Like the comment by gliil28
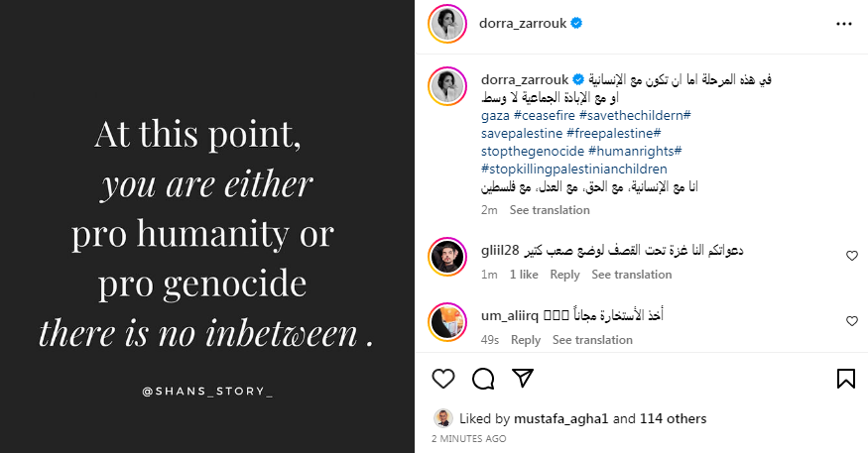 point(851,256)
